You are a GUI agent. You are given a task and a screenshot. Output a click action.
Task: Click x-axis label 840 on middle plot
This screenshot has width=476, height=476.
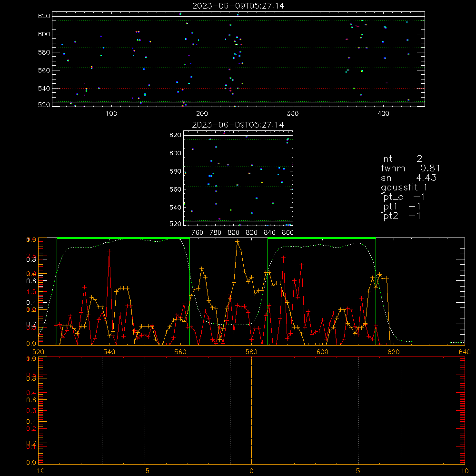pyautogui.click(x=269, y=233)
